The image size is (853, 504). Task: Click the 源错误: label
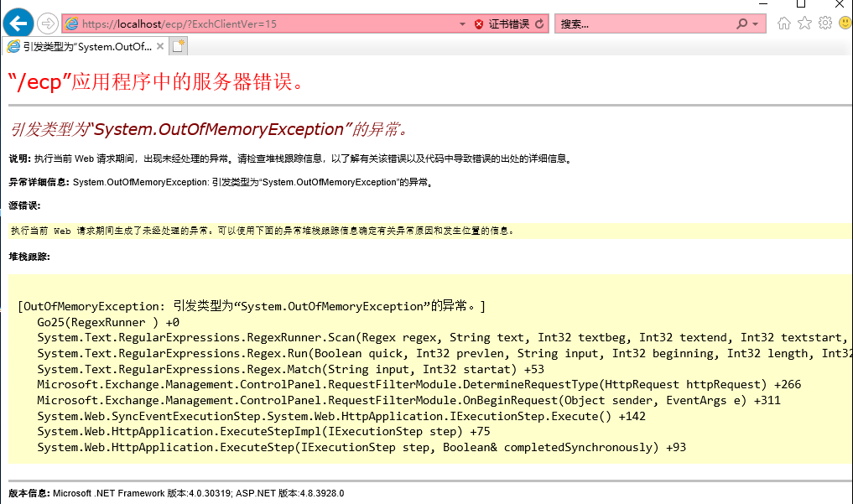click(x=24, y=205)
